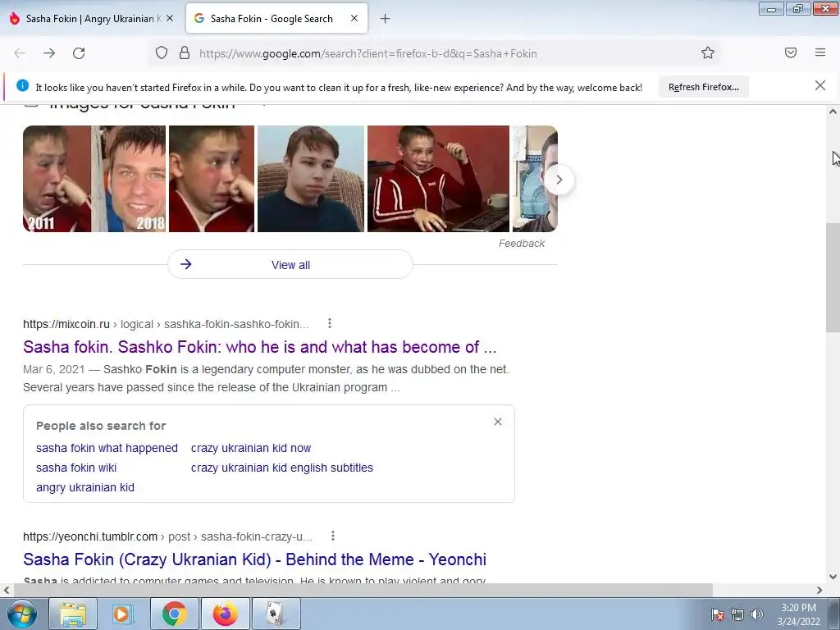The image size is (840, 630).
Task: Click the vertical scrollbar up arrow
Action: tap(833, 112)
